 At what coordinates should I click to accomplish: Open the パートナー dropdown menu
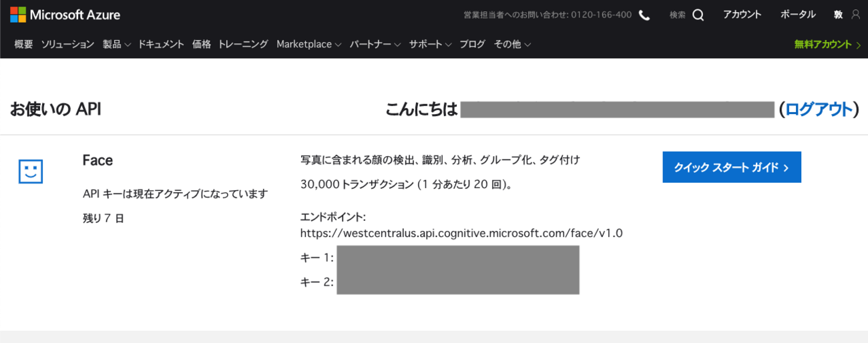[x=375, y=44]
